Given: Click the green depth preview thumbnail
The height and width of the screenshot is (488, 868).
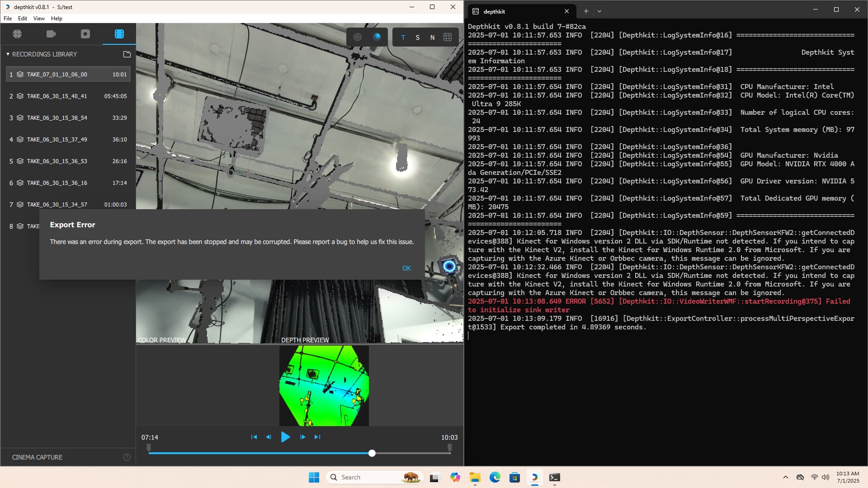Looking at the screenshot, I should point(324,385).
